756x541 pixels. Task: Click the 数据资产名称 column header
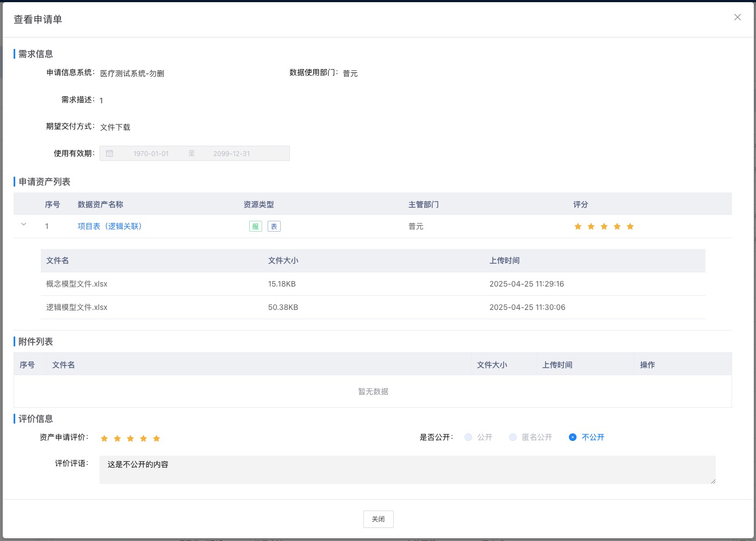(101, 204)
